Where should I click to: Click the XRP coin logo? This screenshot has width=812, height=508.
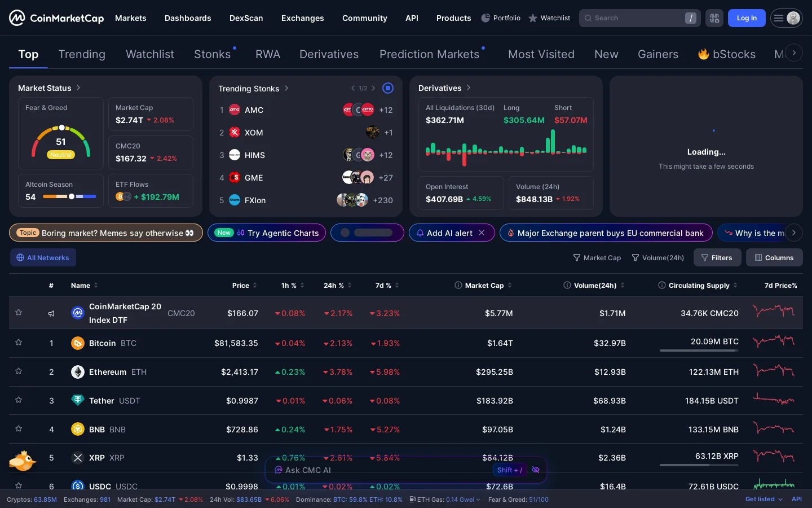(x=78, y=458)
